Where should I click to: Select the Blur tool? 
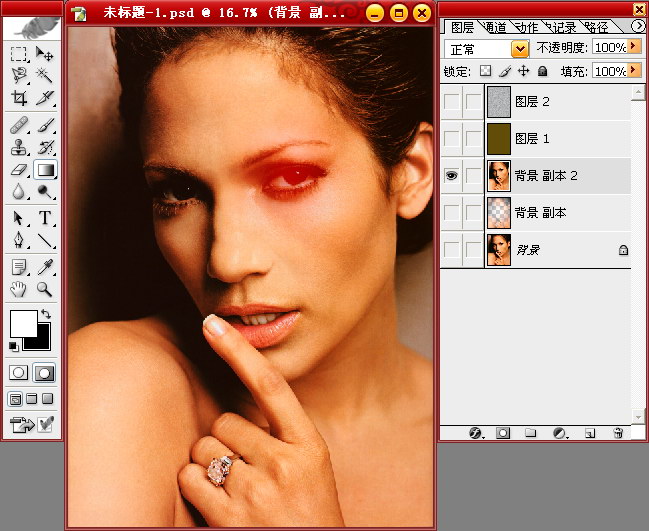tap(19, 192)
